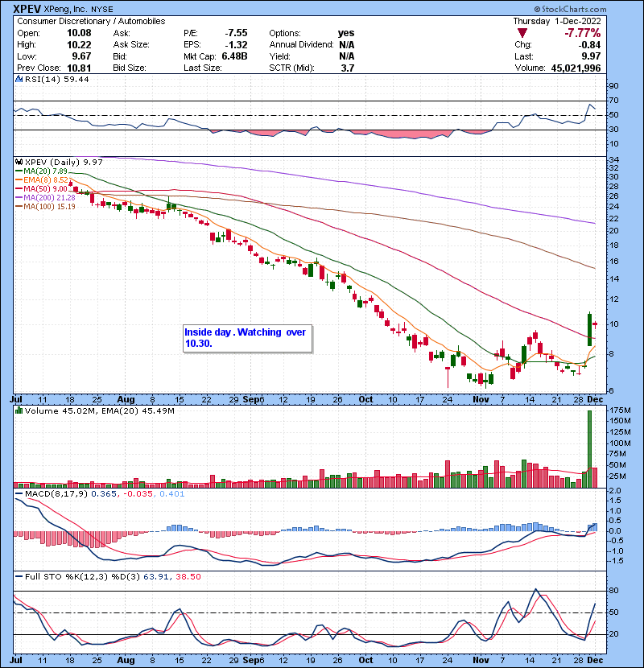Click the RSI indicator icon beside RSI(14)
This screenshot has width=644, height=668.
click(19, 79)
